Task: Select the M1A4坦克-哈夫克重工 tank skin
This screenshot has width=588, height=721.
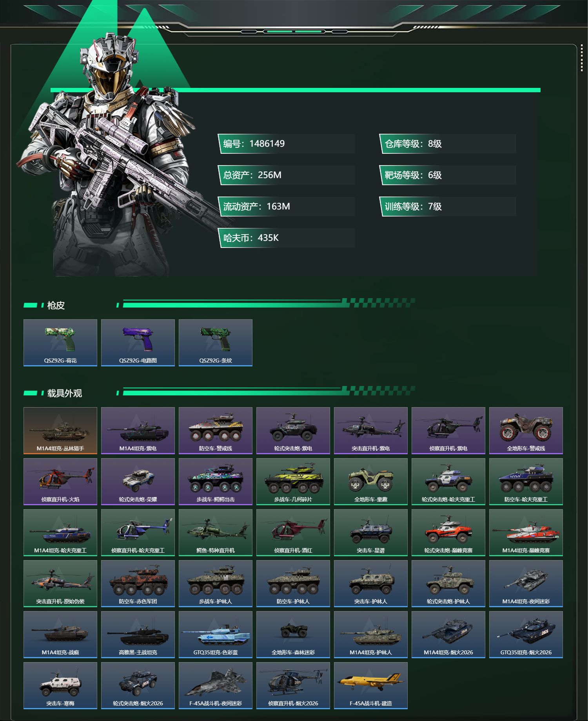Action: click(60, 533)
